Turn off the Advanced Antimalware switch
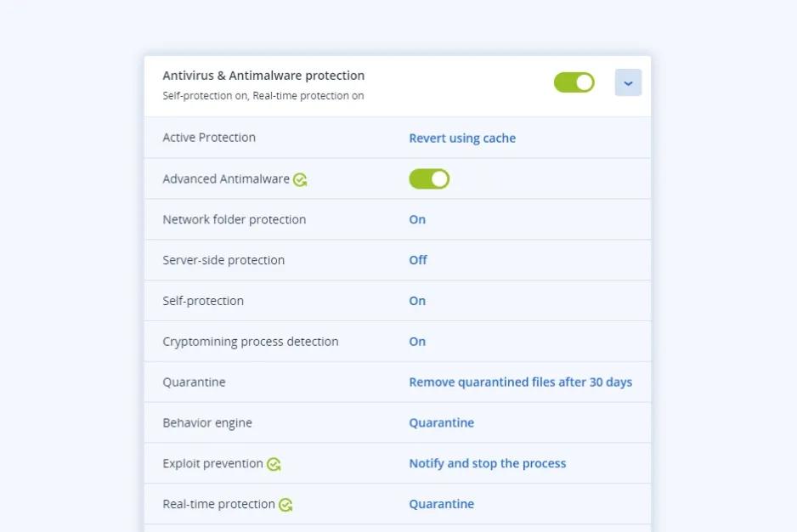 (429, 178)
